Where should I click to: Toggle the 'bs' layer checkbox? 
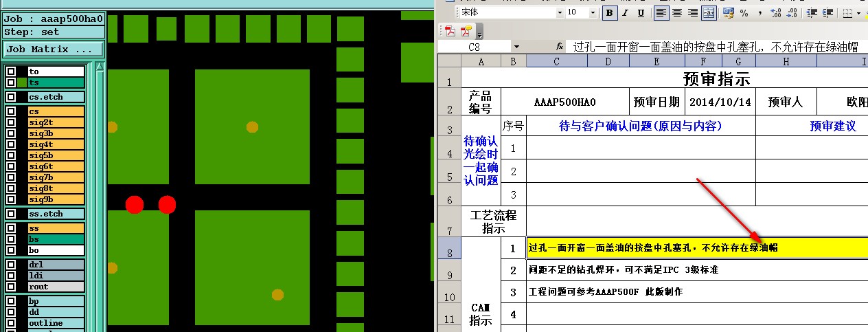(10, 239)
